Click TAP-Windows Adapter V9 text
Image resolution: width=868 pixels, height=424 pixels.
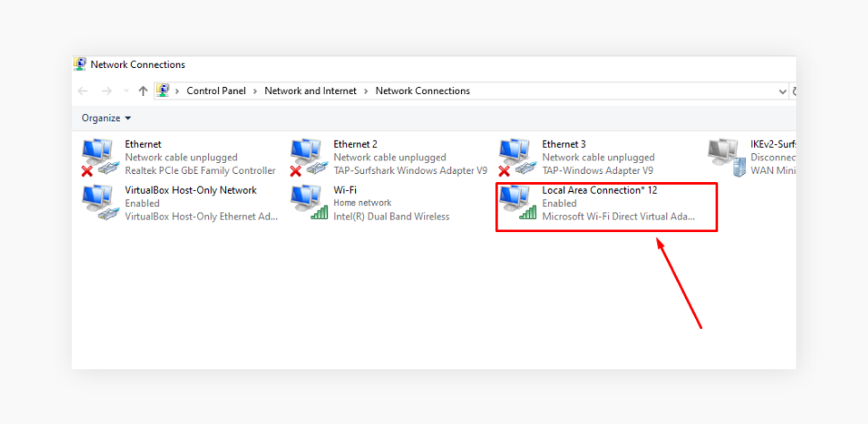tap(598, 170)
